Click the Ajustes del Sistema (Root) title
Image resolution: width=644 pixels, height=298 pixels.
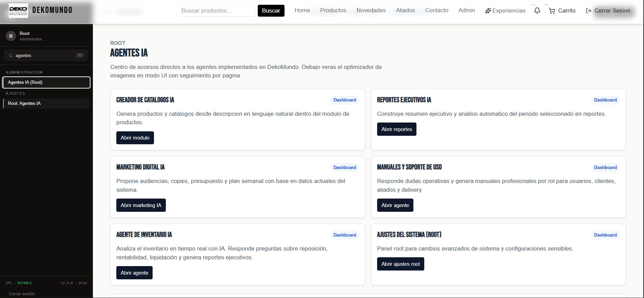409,235
